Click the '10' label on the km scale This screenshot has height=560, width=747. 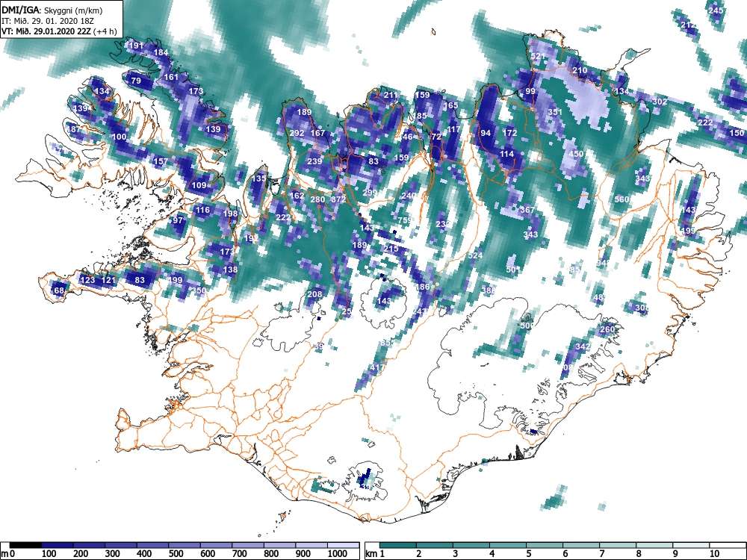713,554
